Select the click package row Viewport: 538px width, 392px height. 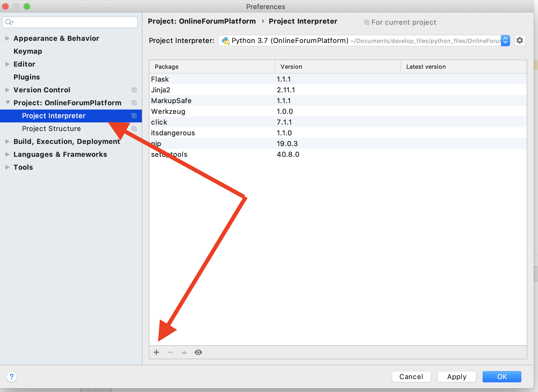[338, 122]
